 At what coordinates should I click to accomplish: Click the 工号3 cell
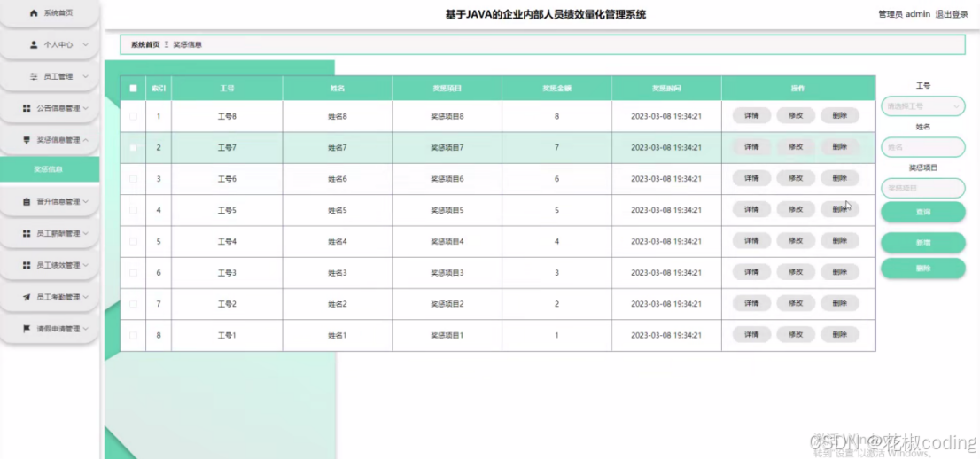(x=227, y=272)
